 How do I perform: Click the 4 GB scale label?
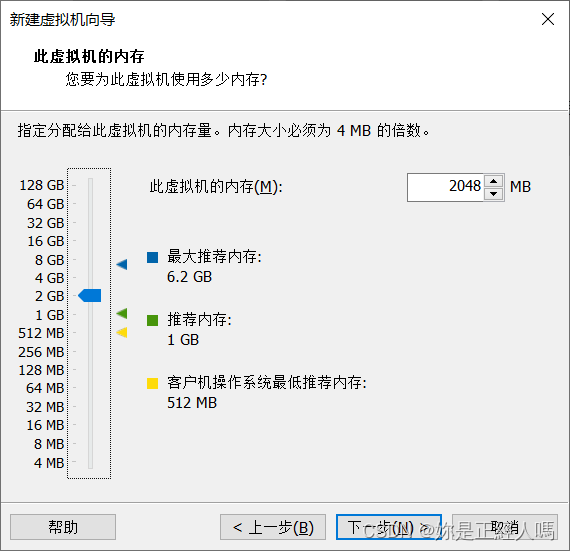[49, 278]
